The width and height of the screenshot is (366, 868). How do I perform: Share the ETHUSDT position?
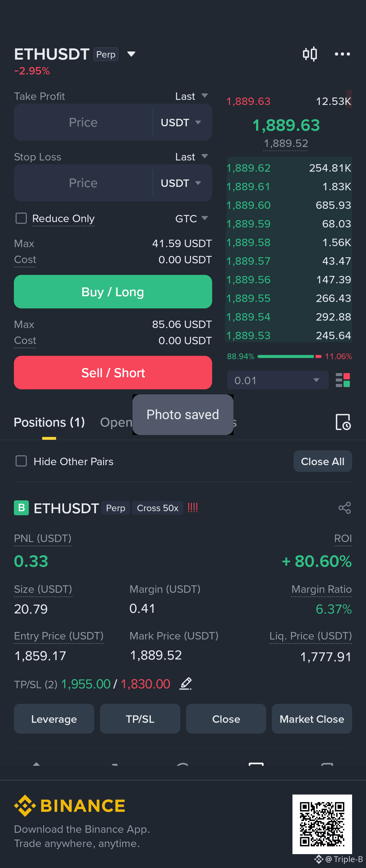(345, 508)
